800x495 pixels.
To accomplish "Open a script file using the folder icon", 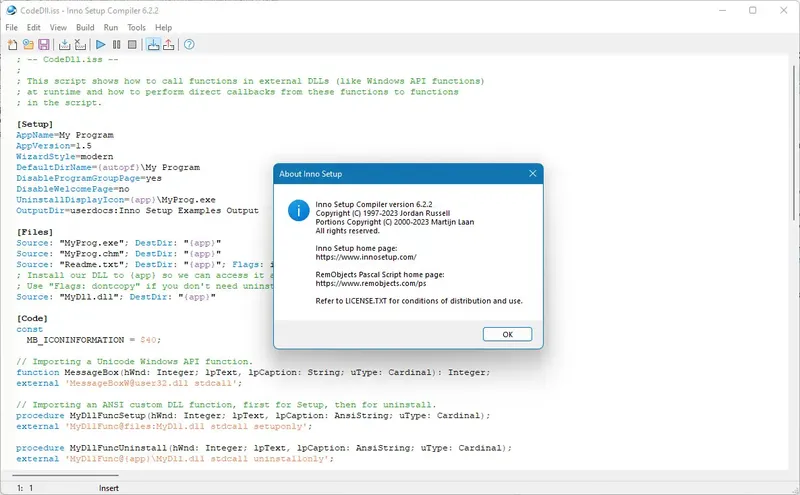I will click(x=28, y=45).
